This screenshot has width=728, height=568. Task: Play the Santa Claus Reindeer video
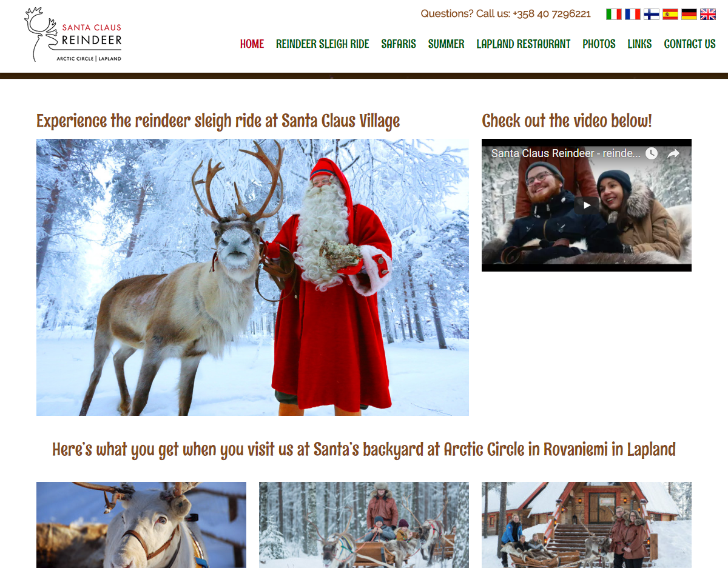coord(587,205)
